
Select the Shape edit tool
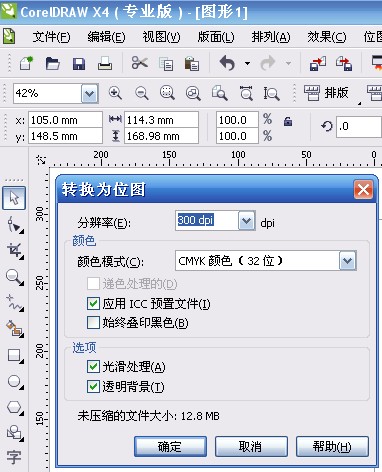(x=15, y=224)
